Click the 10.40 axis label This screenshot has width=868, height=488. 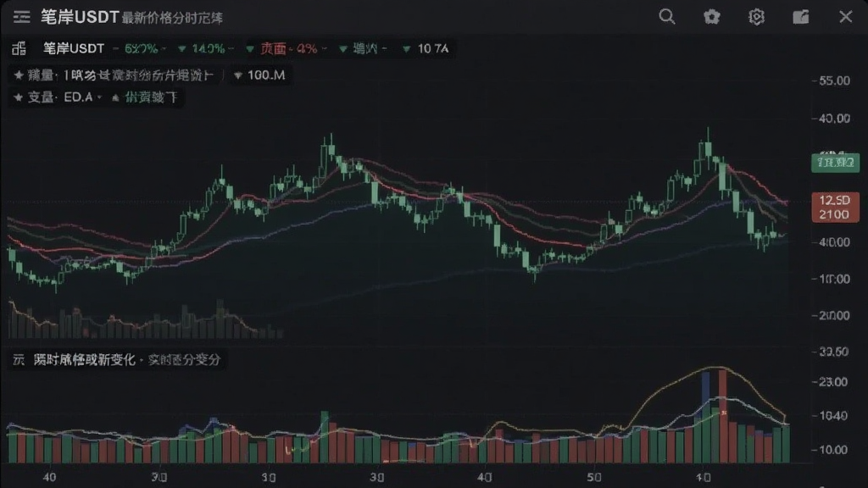click(832, 416)
